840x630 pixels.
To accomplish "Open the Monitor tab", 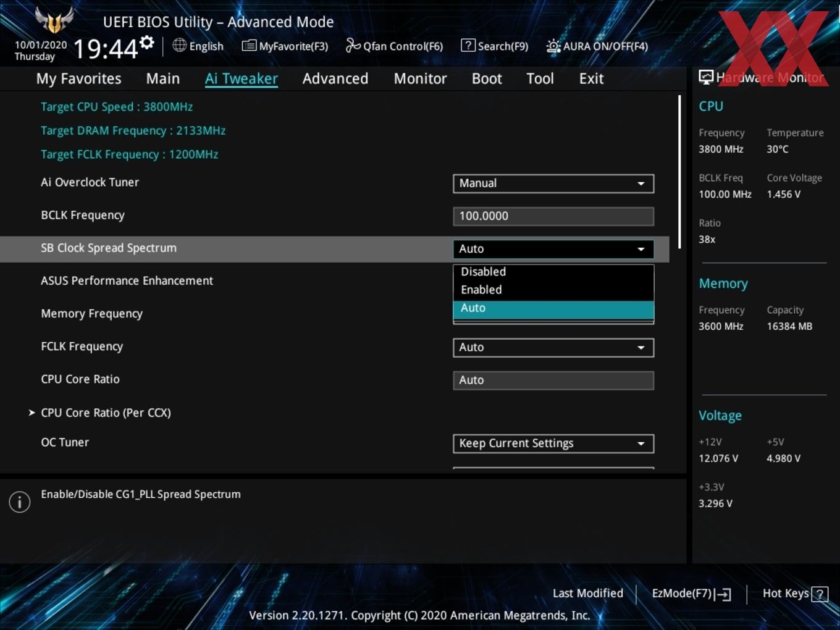I will pos(420,78).
